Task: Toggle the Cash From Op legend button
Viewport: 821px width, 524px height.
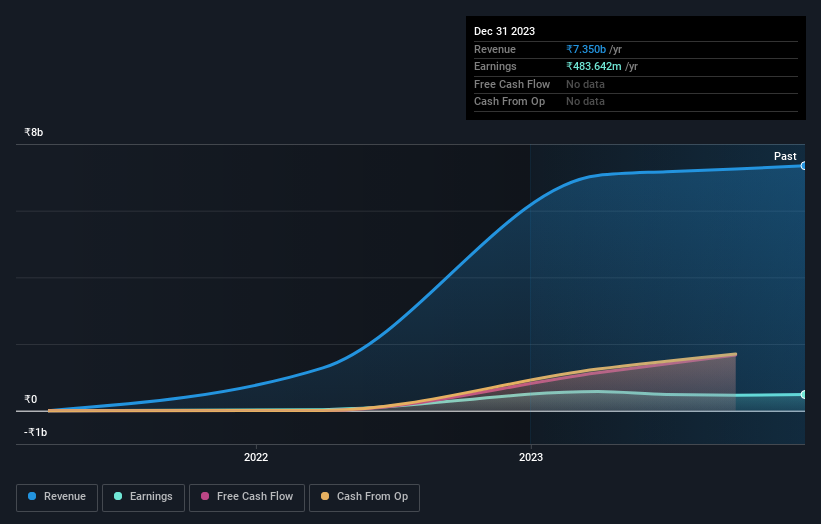Action: (x=364, y=497)
